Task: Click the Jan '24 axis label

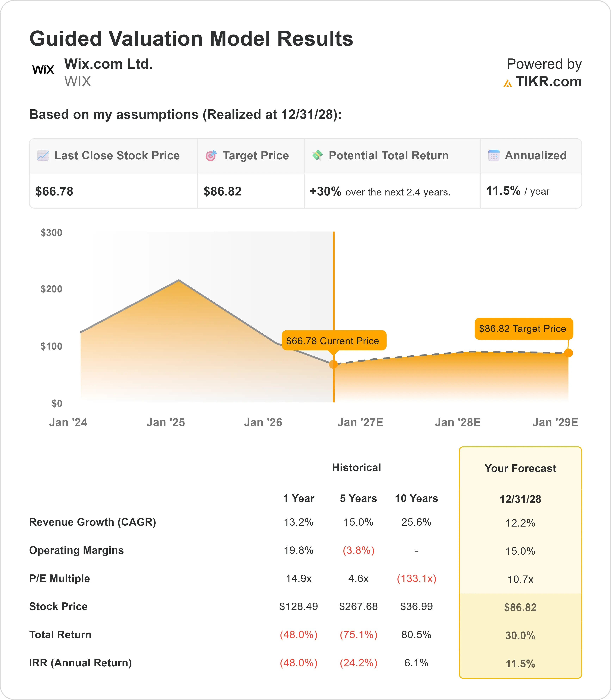Action: (68, 423)
